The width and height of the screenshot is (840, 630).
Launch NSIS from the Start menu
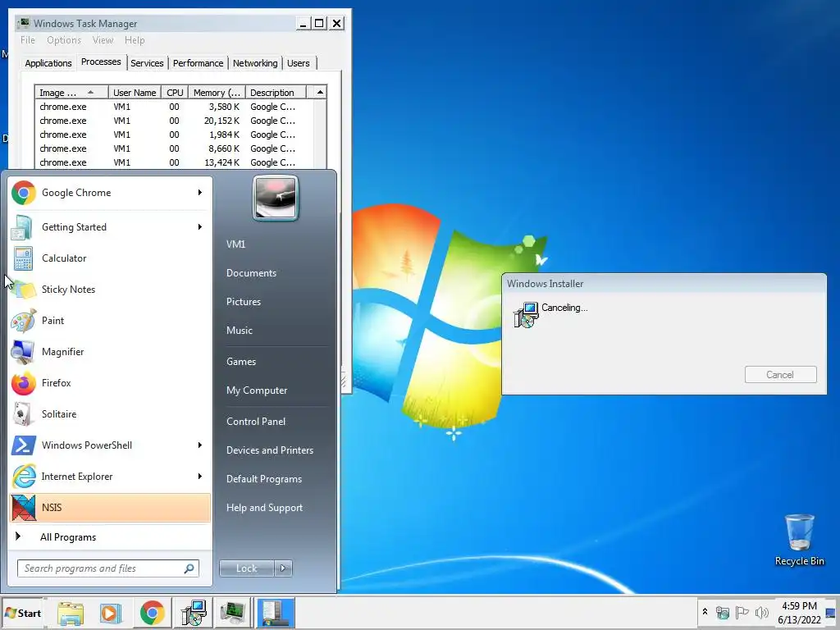click(110, 507)
